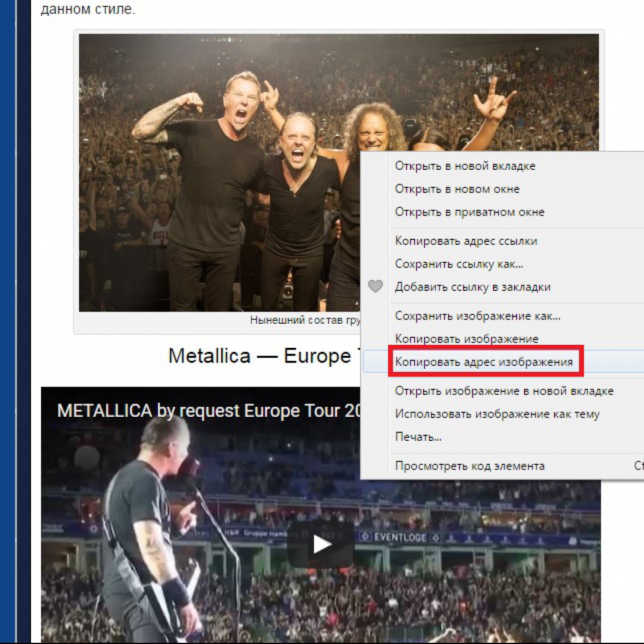Select 'Открыть в приватном окне'

pyautogui.click(x=470, y=212)
